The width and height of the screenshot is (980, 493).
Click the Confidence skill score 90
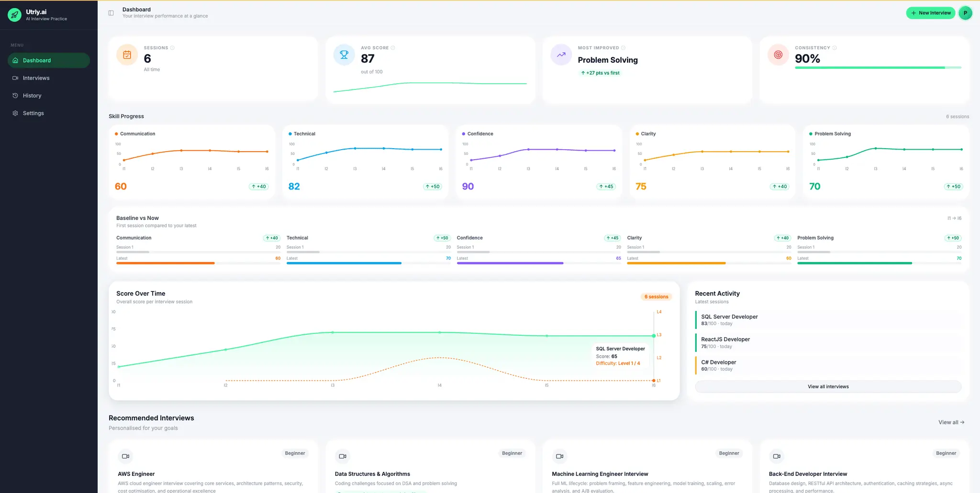(x=468, y=186)
